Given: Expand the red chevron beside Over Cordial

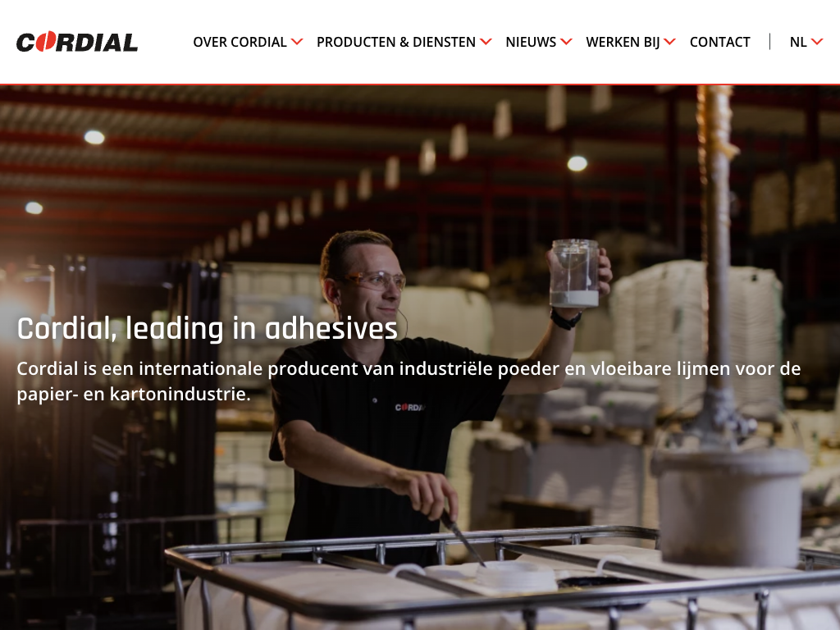Looking at the screenshot, I should click(x=297, y=42).
